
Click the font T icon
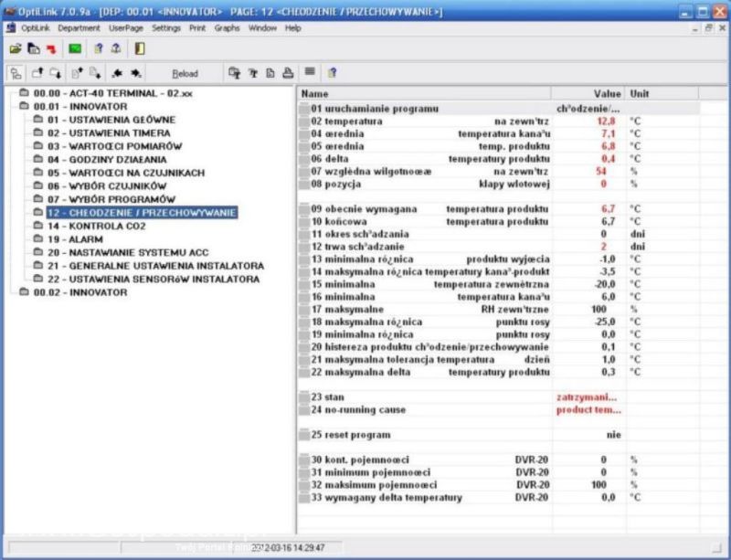pos(253,73)
